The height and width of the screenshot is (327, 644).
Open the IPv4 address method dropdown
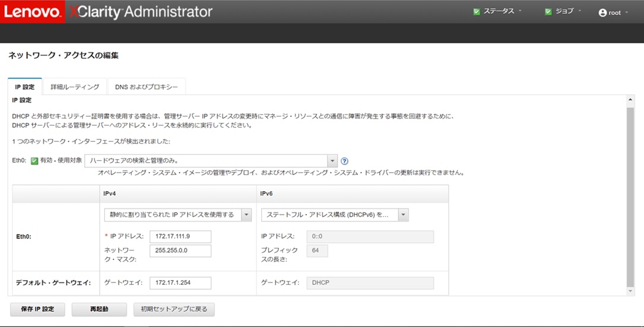click(246, 214)
